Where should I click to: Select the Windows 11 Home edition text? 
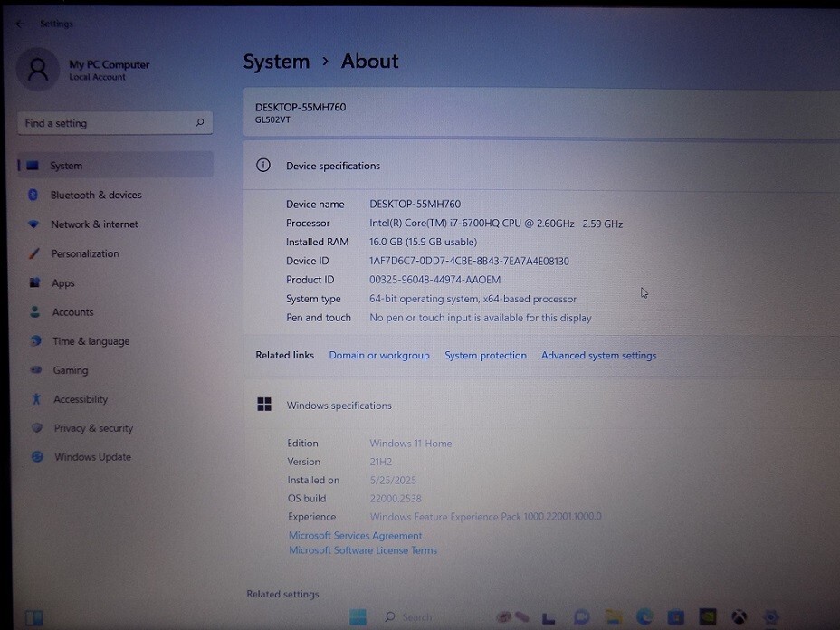tap(411, 444)
